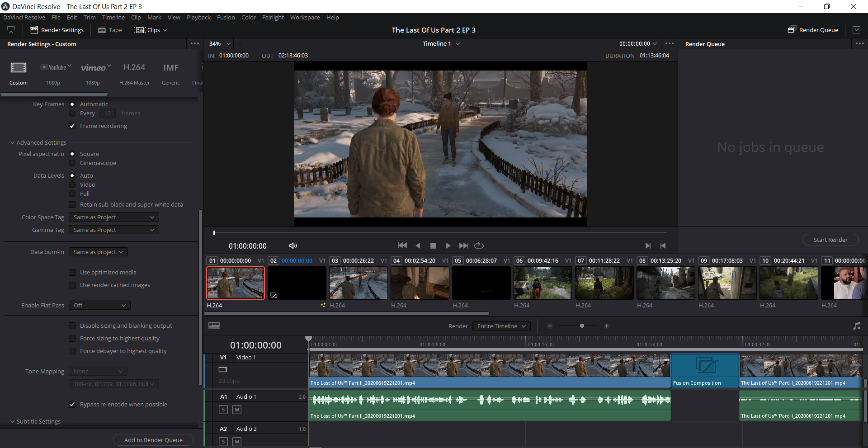Screen dimensions: 868x448
Task: Choose the Vimeo 1080p preset
Action: pos(95,68)
